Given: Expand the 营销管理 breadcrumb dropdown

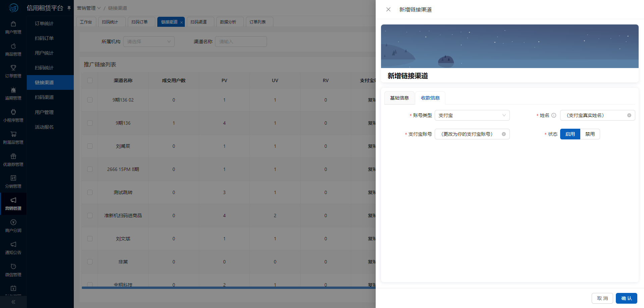Looking at the screenshot, I should [x=89, y=8].
